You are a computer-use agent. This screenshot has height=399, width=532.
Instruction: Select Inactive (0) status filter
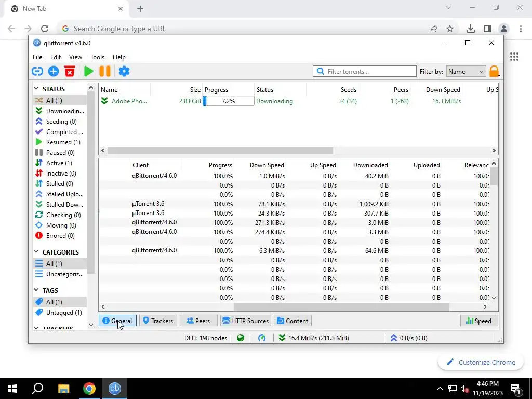coord(60,174)
